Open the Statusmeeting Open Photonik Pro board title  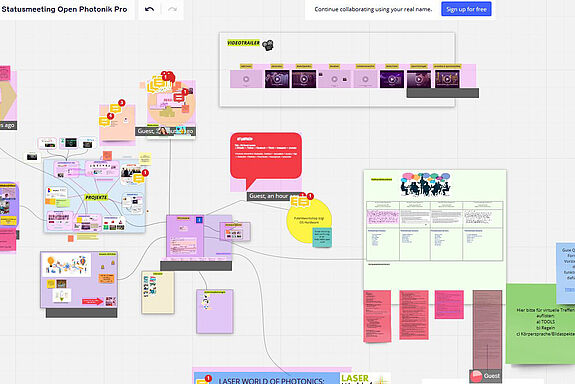[65, 9]
